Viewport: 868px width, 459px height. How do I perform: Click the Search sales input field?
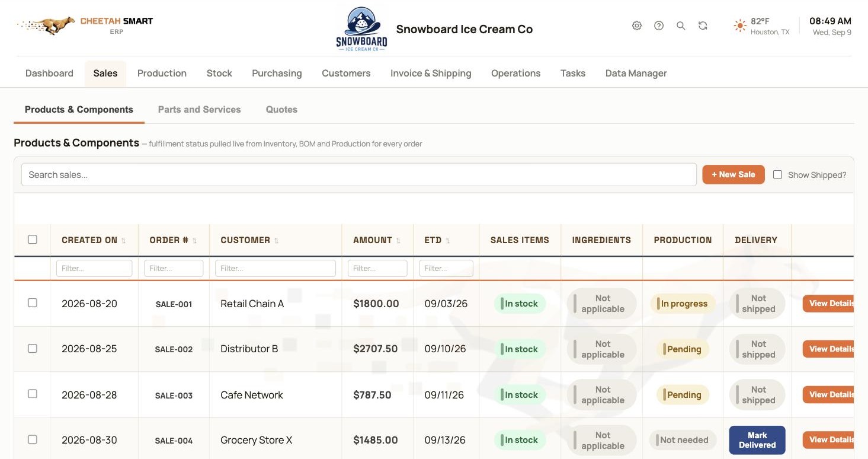359,174
